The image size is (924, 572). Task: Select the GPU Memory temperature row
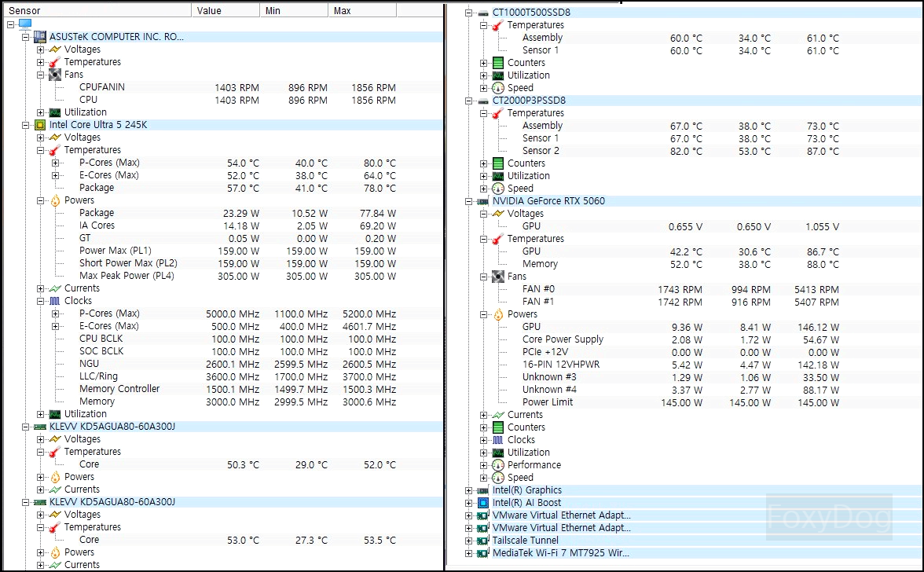click(x=687, y=264)
